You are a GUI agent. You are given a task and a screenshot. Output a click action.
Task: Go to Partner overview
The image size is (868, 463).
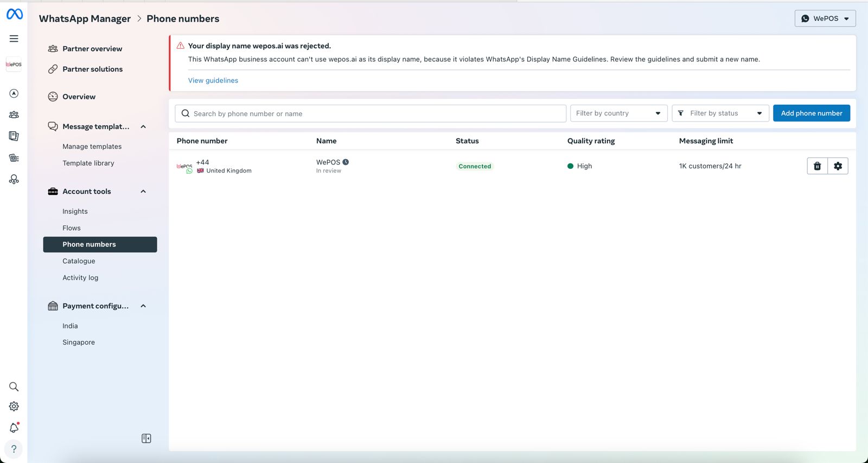(92, 49)
